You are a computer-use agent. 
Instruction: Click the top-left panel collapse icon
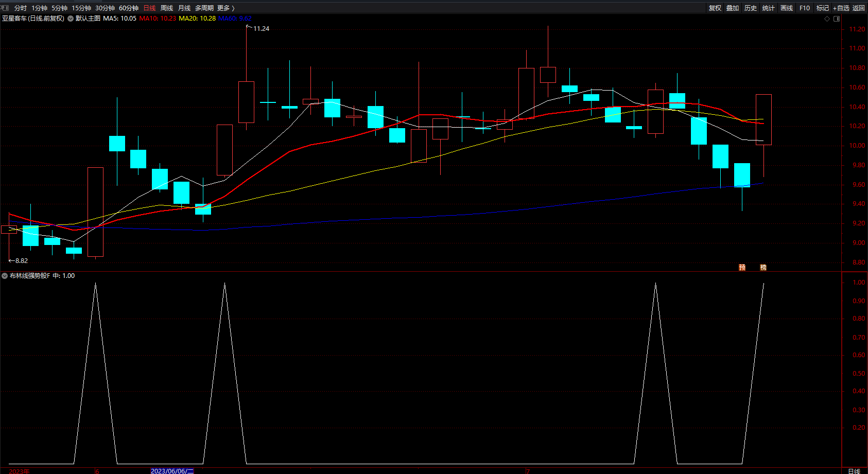click(x=5, y=8)
